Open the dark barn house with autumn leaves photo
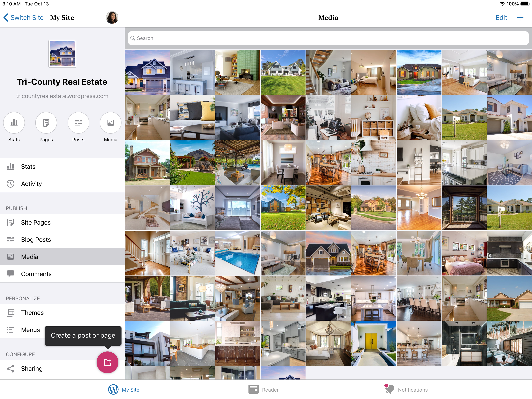Viewport: 532px width, 399px height. (283, 208)
